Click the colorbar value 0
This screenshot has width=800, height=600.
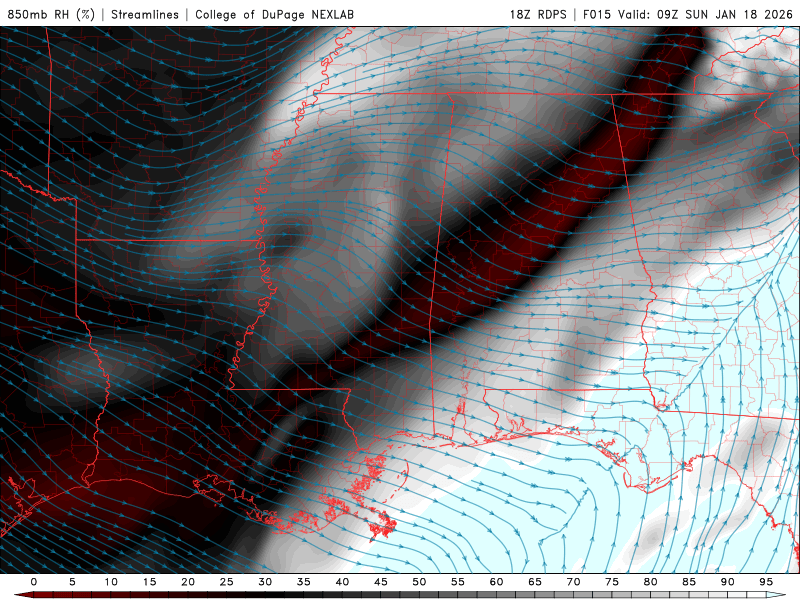click(34, 582)
